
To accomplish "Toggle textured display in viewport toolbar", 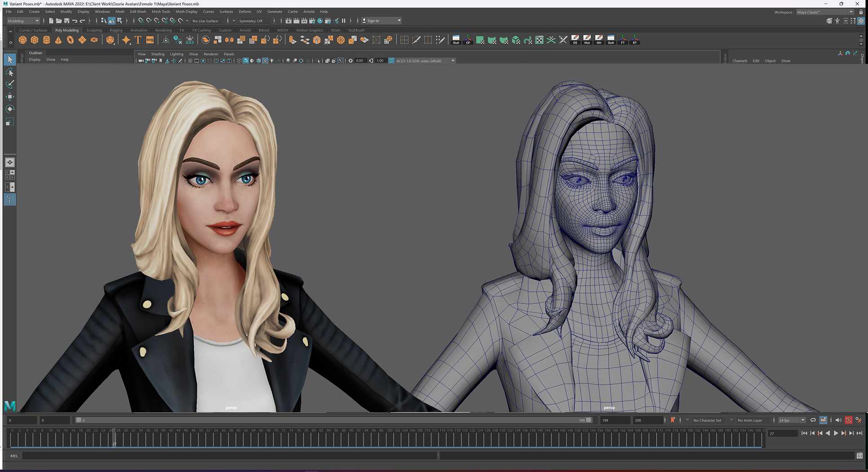I will (264, 61).
